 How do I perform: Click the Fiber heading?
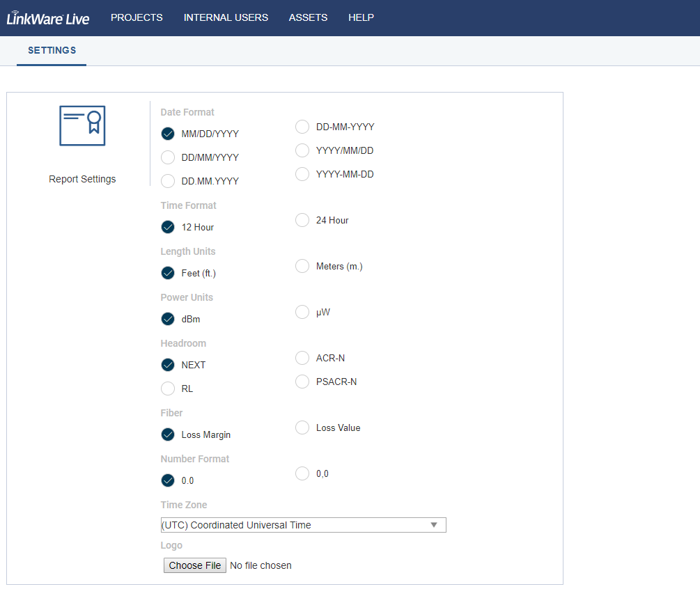click(171, 413)
